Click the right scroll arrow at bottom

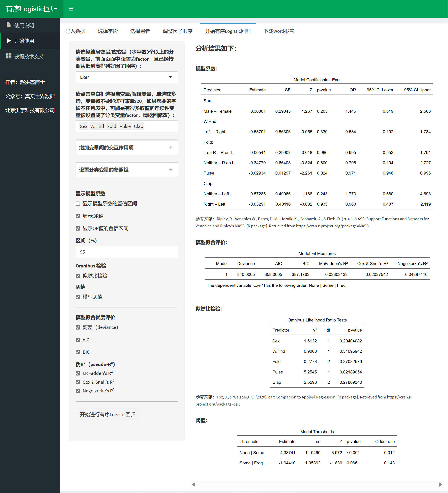(440, 485)
